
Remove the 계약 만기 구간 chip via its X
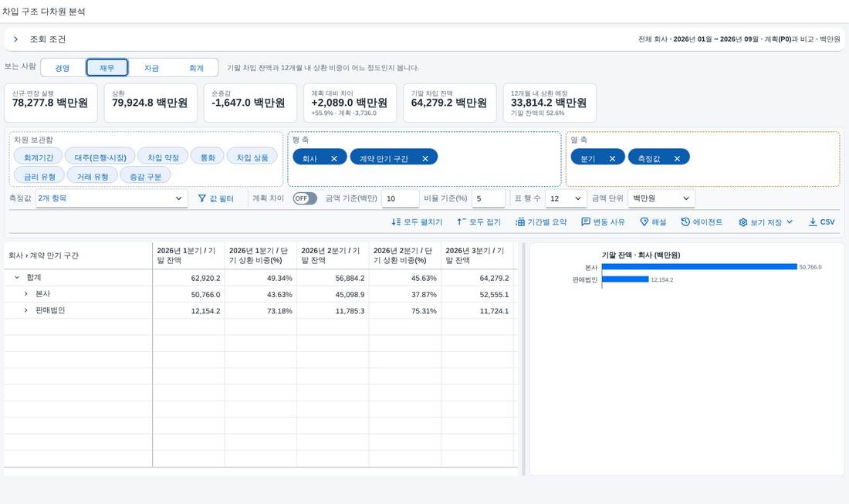425,159
